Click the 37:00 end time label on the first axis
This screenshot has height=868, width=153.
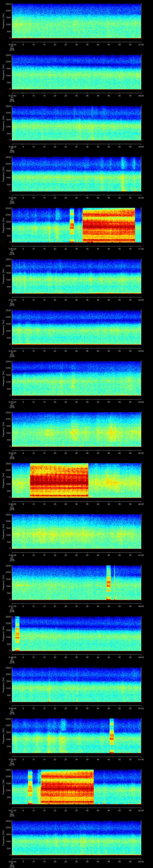(141, 44)
